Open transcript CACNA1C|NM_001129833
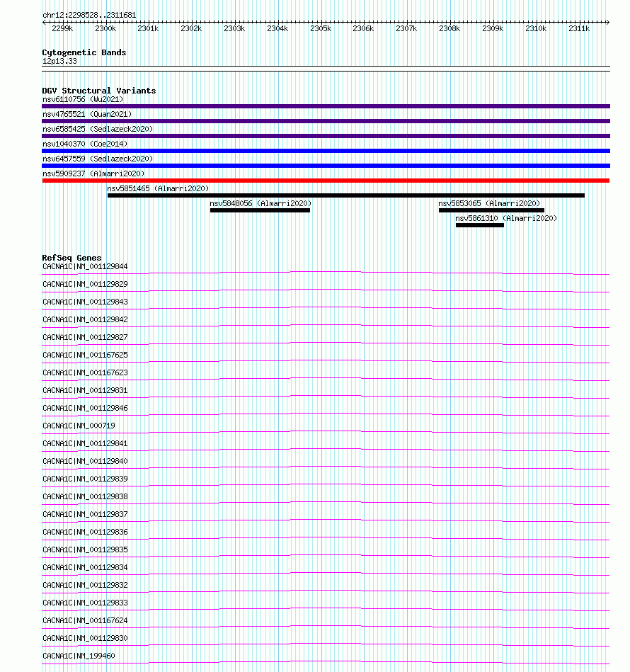Viewport: 630px width, 672px height. tap(85, 603)
